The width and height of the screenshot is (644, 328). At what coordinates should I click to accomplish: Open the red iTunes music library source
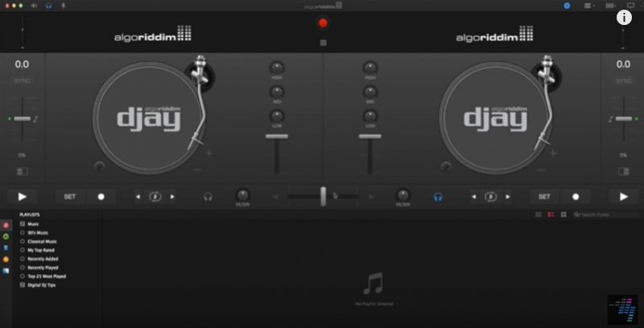point(6,225)
